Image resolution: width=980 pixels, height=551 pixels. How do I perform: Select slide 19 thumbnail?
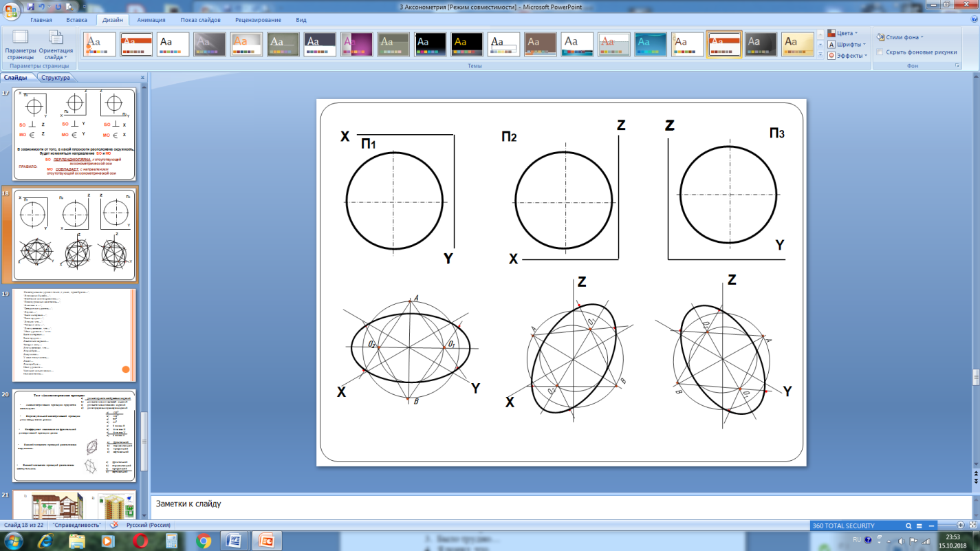[75, 335]
